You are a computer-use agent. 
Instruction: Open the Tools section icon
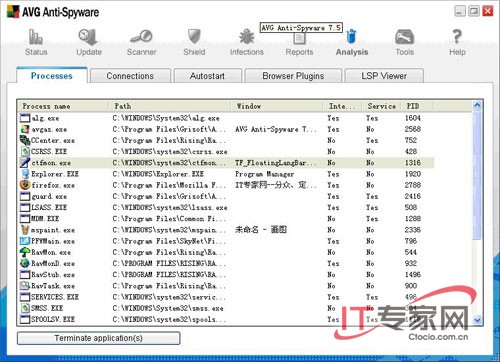404,37
